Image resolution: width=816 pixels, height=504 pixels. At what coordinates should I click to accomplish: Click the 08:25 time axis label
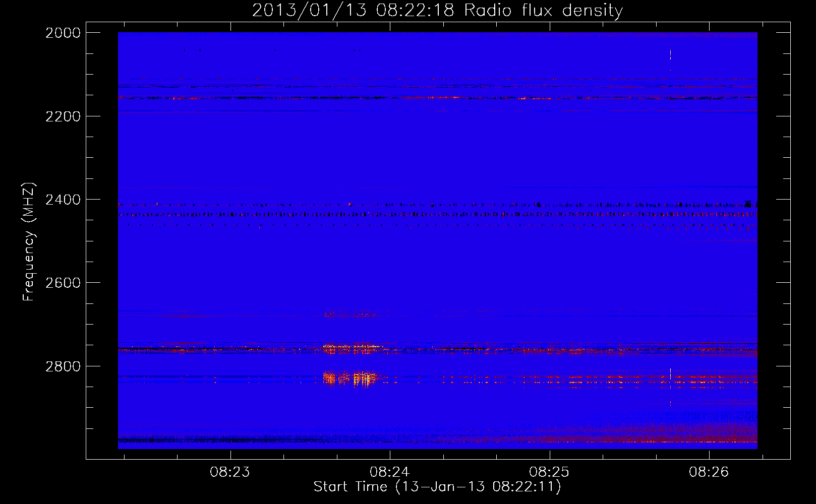click(549, 472)
